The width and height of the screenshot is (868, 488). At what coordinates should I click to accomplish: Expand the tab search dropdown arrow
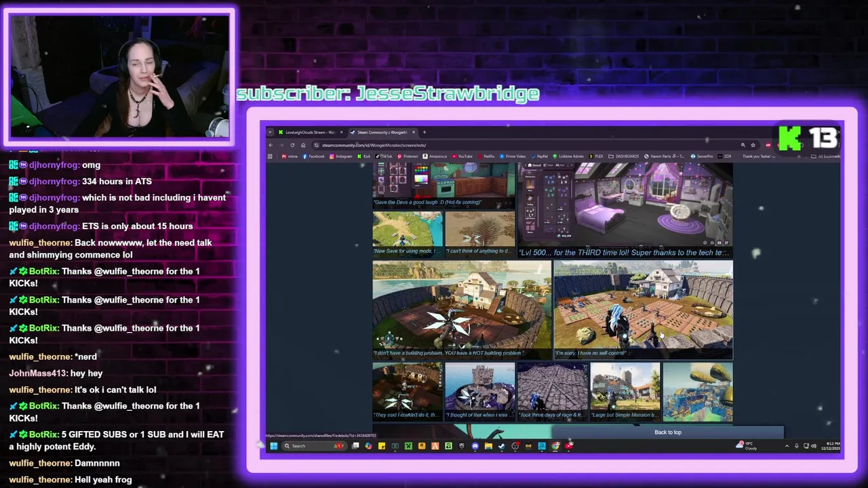point(270,132)
